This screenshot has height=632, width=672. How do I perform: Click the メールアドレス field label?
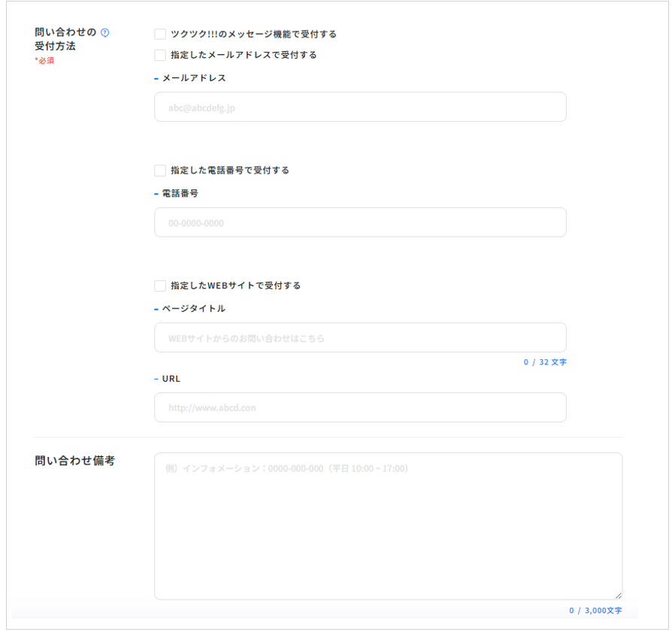pyautogui.click(x=194, y=78)
